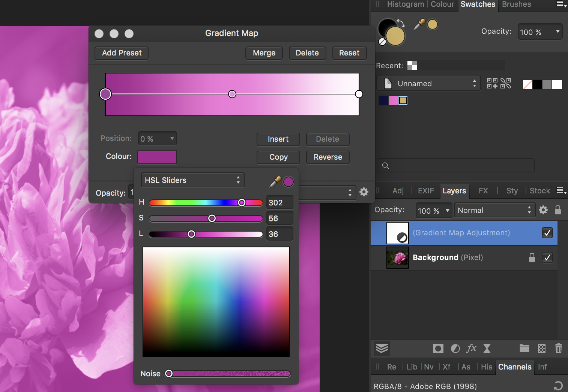Open the Layers panel options menu icon
Screen dimensions: 568x392
561,191
